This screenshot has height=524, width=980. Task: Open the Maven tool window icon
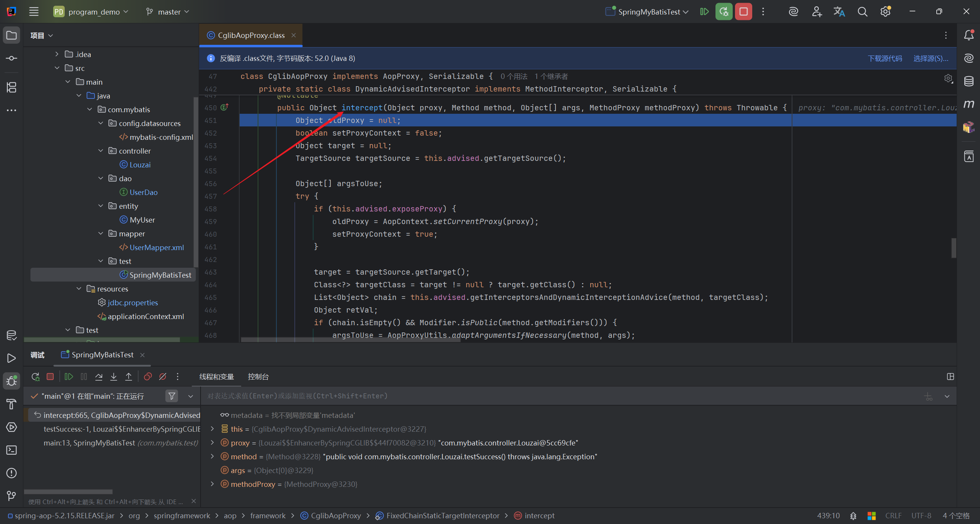coord(969,104)
